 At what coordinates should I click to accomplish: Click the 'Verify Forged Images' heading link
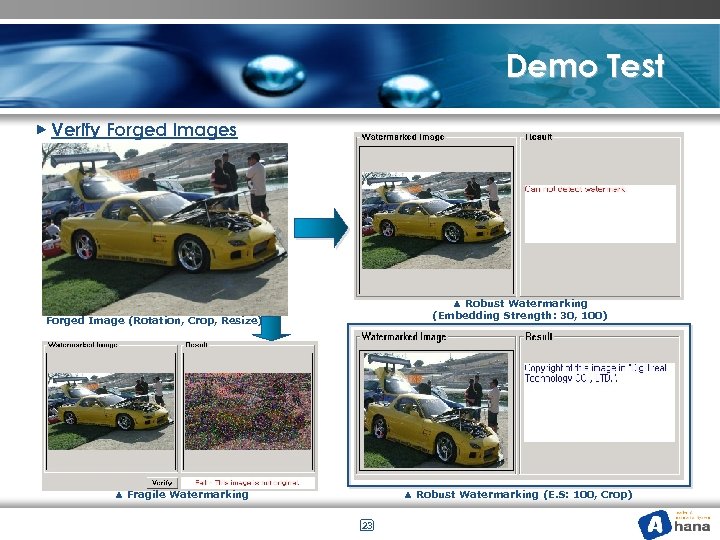(x=144, y=130)
